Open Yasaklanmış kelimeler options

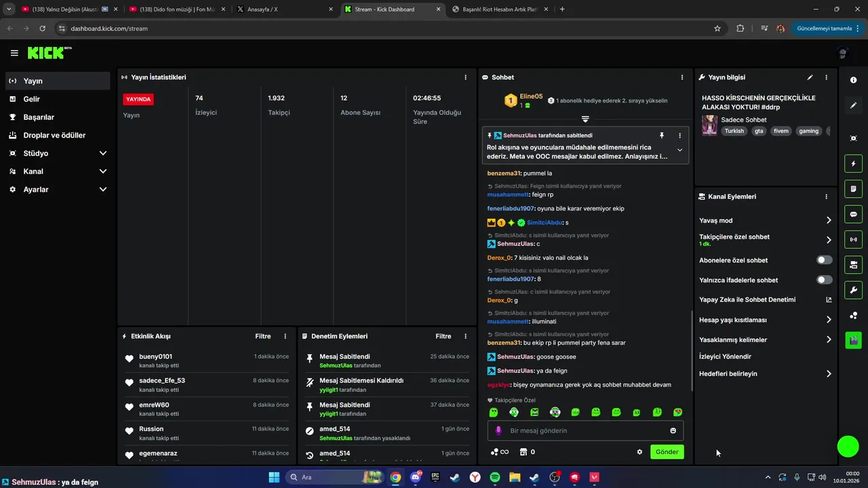(x=766, y=340)
